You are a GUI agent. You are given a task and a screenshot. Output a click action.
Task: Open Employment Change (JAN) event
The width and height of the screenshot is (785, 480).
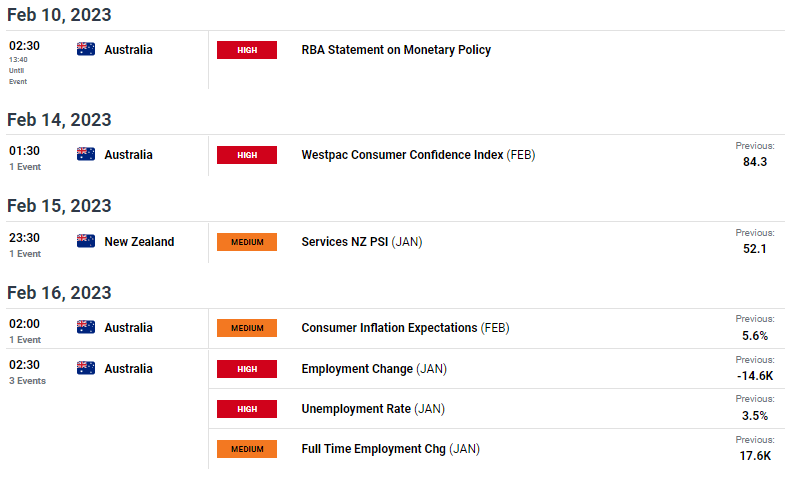click(374, 369)
